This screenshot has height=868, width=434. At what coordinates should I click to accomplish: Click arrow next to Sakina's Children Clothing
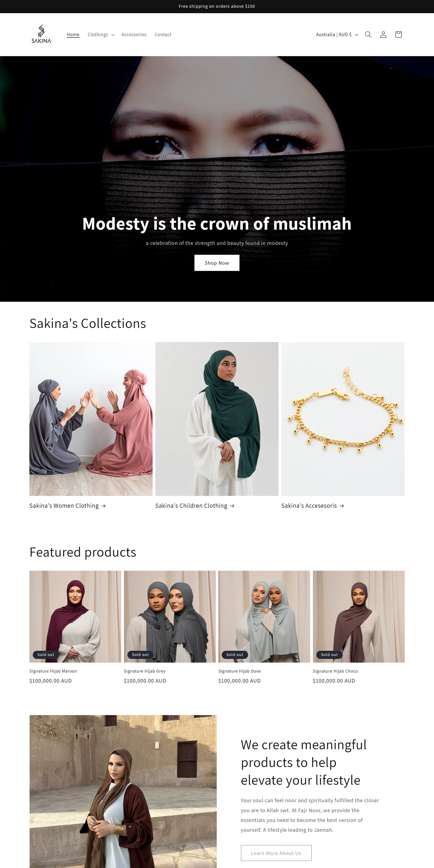232,506
